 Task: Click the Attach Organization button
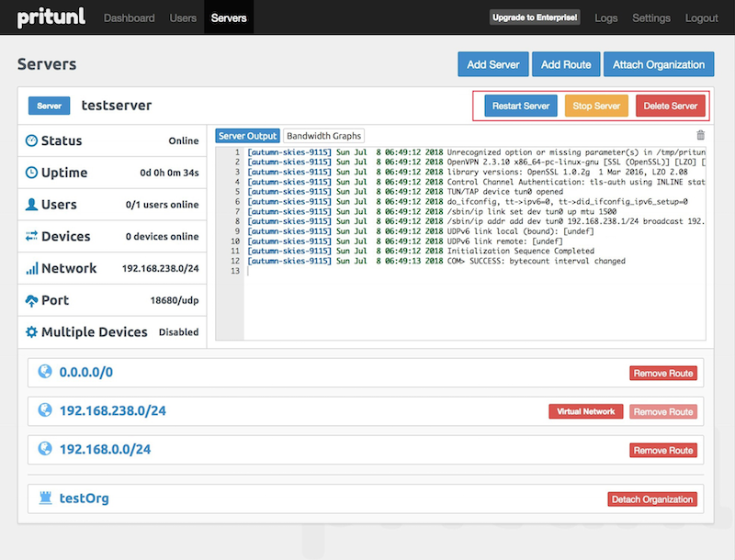click(x=659, y=64)
